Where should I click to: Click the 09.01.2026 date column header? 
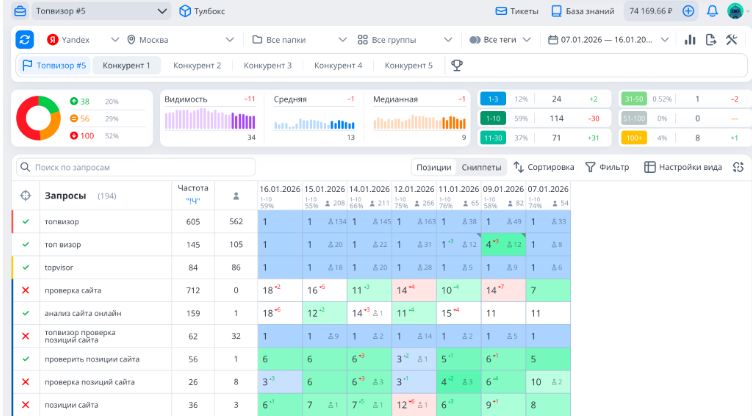[503, 189]
